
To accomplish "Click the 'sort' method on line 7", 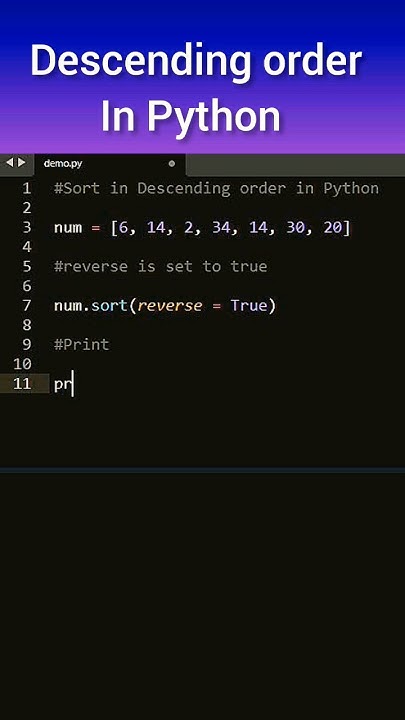I will coord(109,305).
